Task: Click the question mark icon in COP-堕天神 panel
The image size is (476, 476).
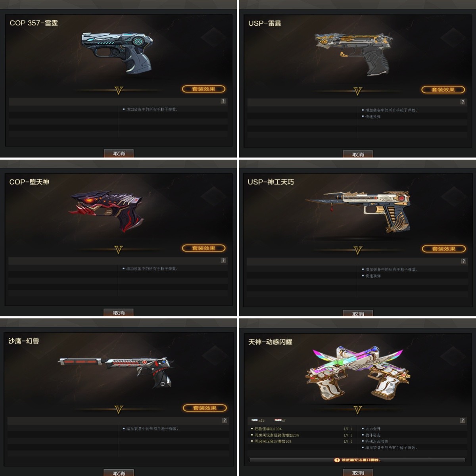Action: pos(223,260)
